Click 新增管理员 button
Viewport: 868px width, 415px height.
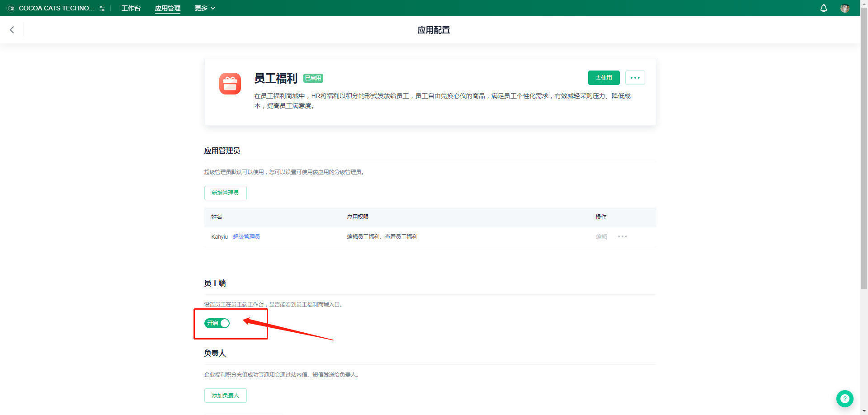point(225,193)
